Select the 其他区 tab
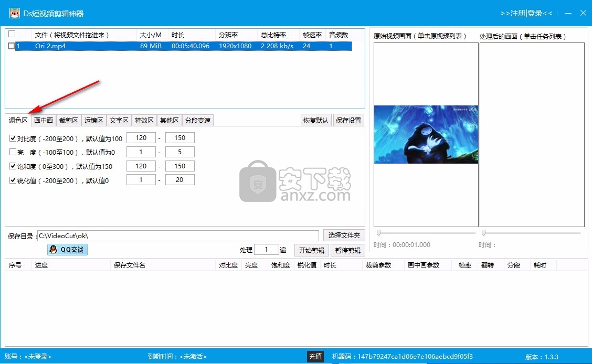Viewport: 592px width, 364px height. click(x=169, y=120)
